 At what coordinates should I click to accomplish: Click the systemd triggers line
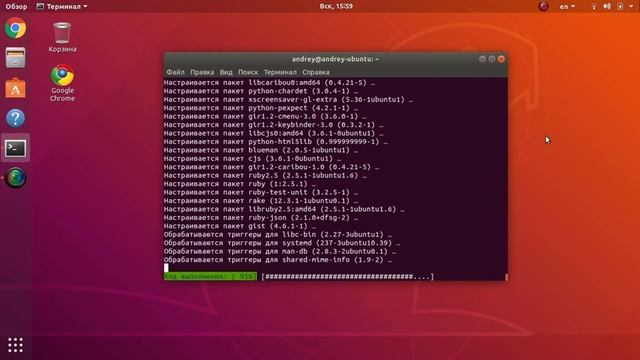(x=282, y=243)
